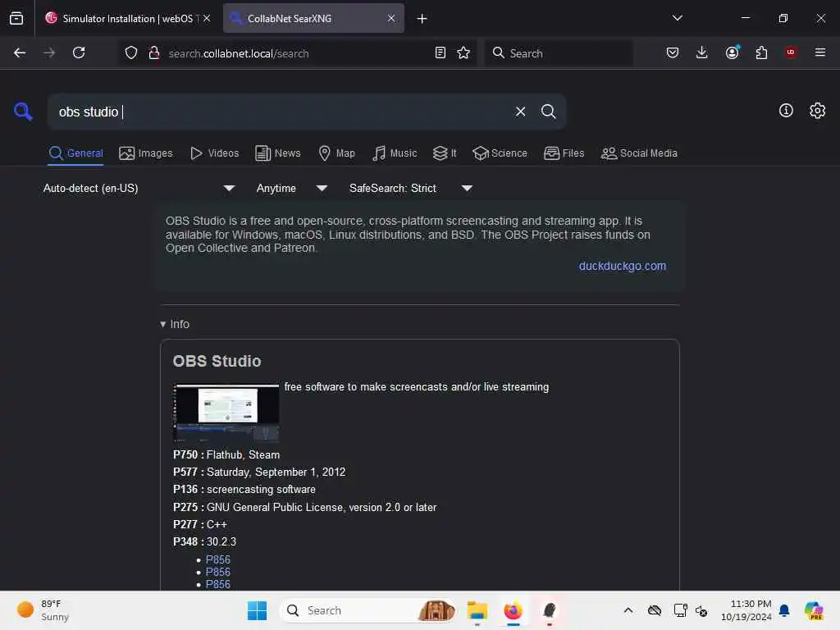
Task: Select the Science search category
Action: pyautogui.click(x=500, y=153)
